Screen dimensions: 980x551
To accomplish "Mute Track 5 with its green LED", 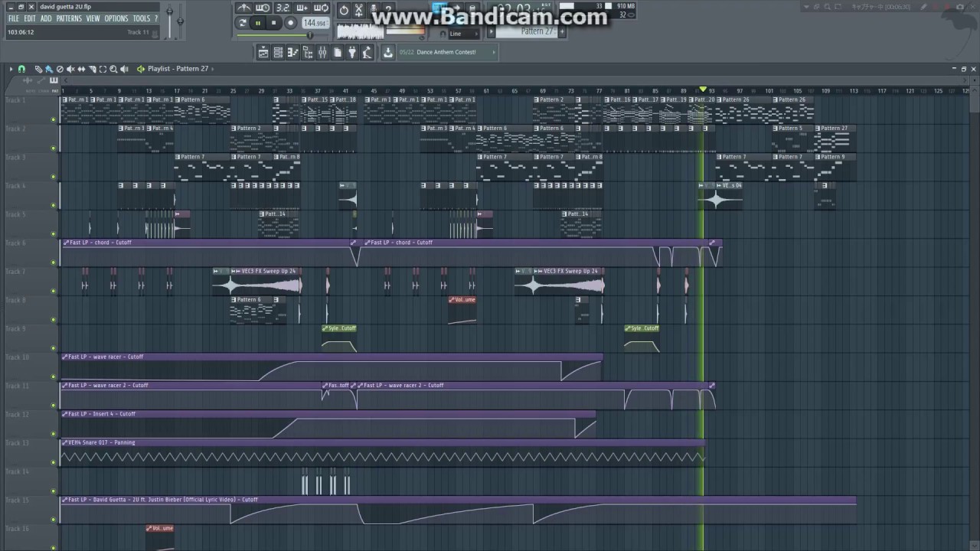I will click(x=53, y=233).
